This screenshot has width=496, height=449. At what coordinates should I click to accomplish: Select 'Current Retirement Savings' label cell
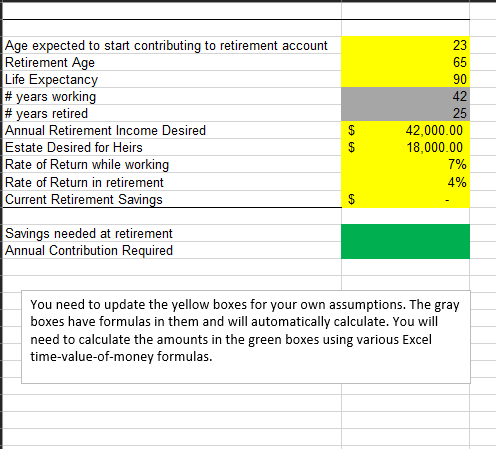172,199
